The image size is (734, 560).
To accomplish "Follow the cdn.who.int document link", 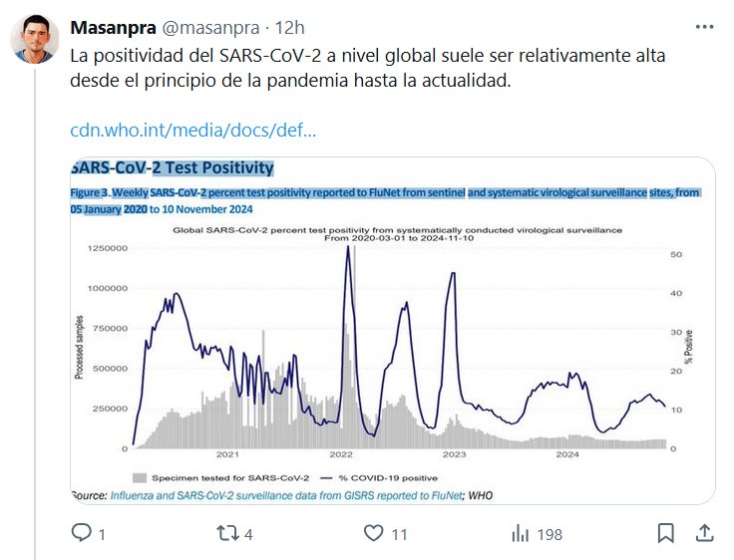I will 193,131.
